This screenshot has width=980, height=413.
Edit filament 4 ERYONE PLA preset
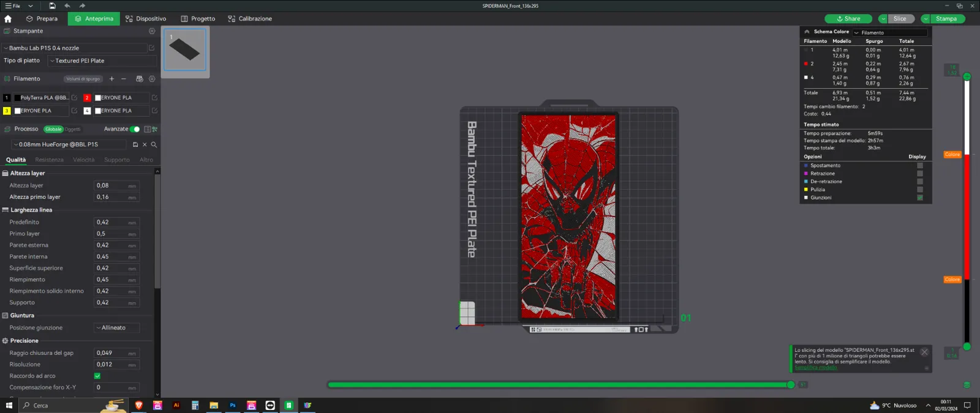point(154,111)
